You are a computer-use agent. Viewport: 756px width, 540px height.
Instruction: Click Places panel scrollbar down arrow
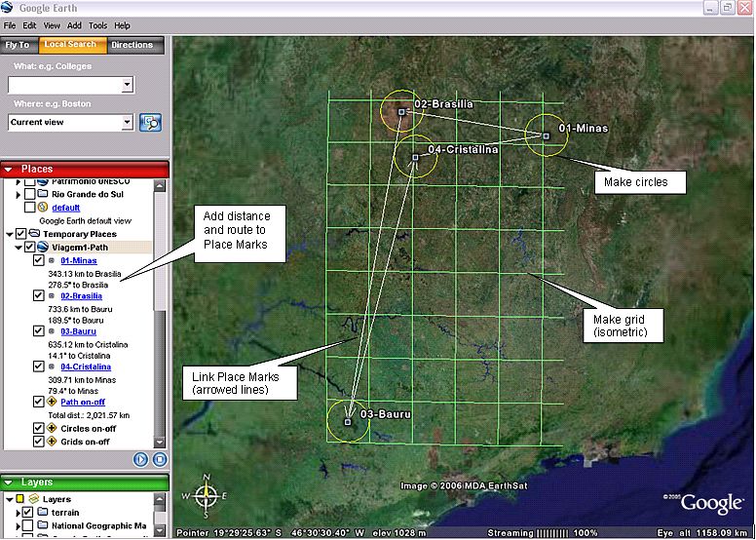tap(159, 442)
